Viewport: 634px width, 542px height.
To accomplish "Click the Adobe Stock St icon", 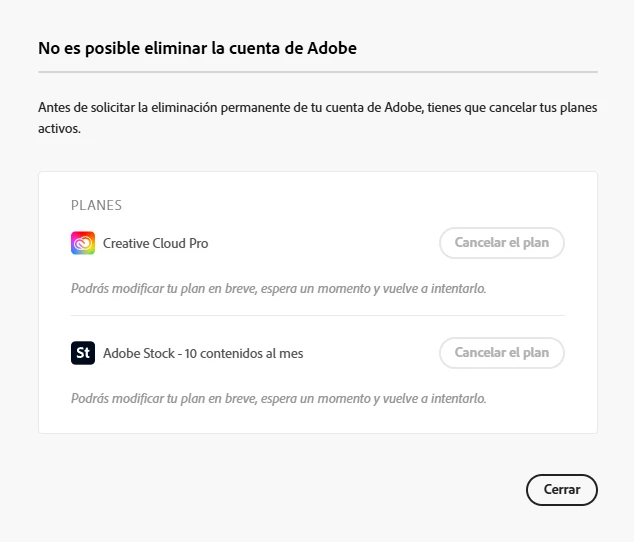I will tap(83, 353).
